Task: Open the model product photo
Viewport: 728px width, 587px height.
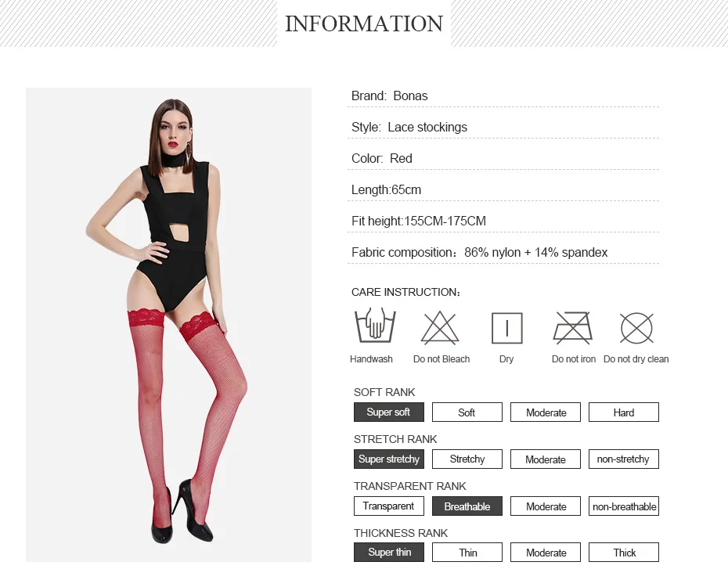Action: coord(168,325)
